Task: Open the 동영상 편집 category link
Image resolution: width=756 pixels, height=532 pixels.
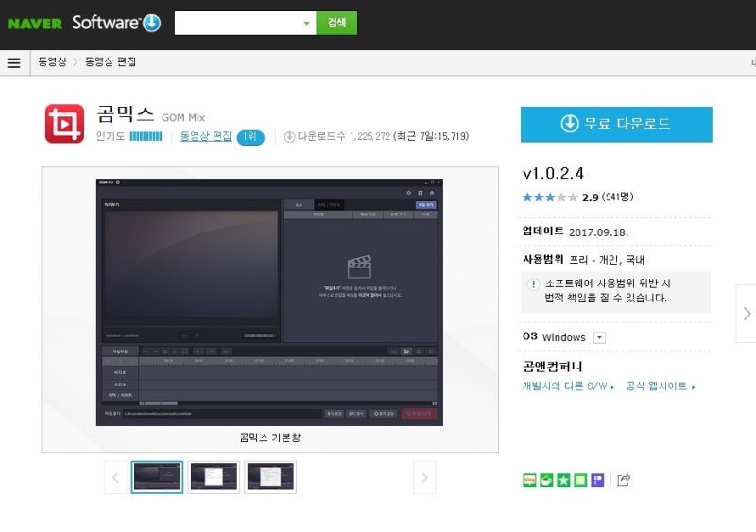Action: [206, 136]
